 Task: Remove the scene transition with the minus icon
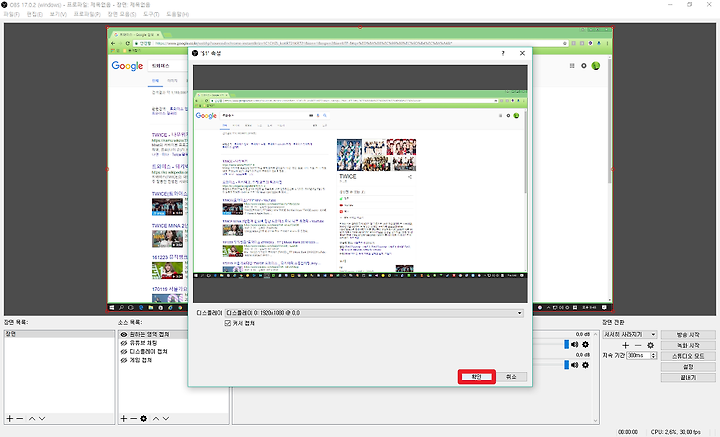(638, 345)
